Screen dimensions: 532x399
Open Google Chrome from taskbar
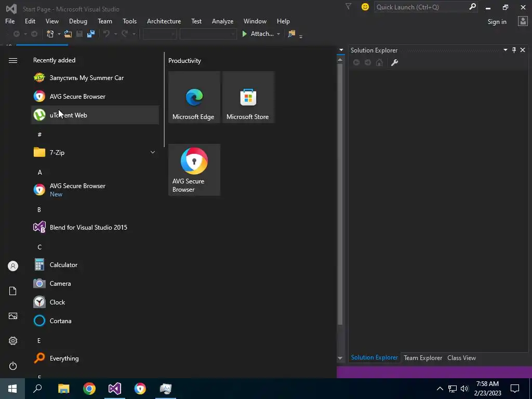point(89,389)
